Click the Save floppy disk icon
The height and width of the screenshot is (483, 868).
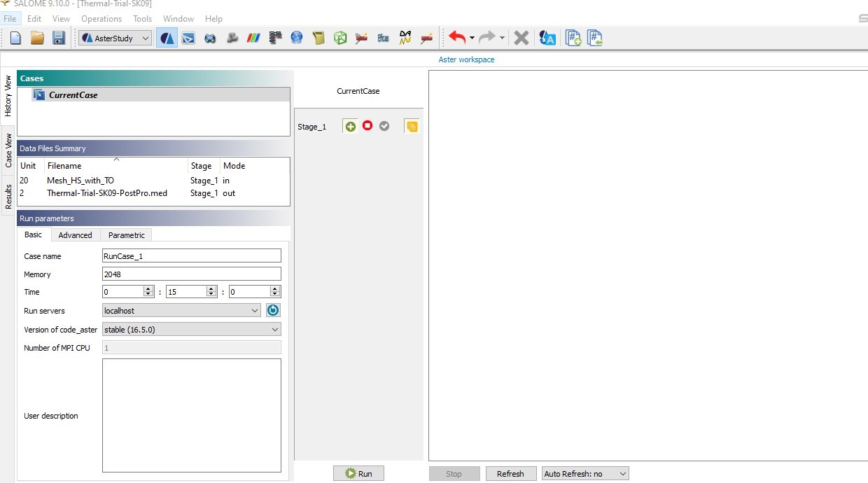coord(59,38)
